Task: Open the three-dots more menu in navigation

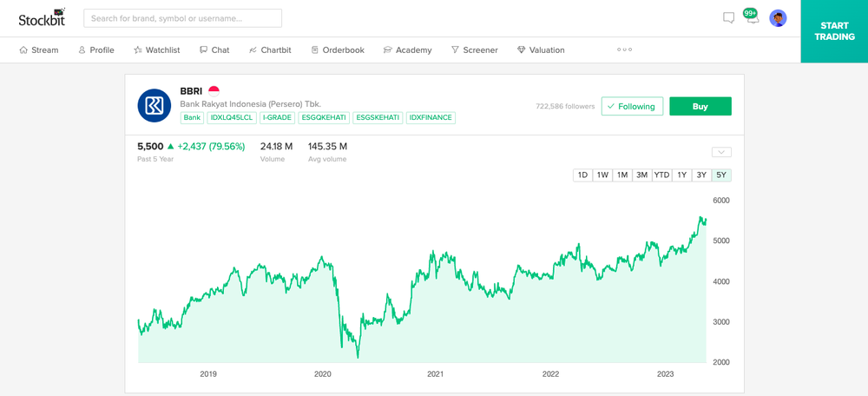Action: (624, 49)
